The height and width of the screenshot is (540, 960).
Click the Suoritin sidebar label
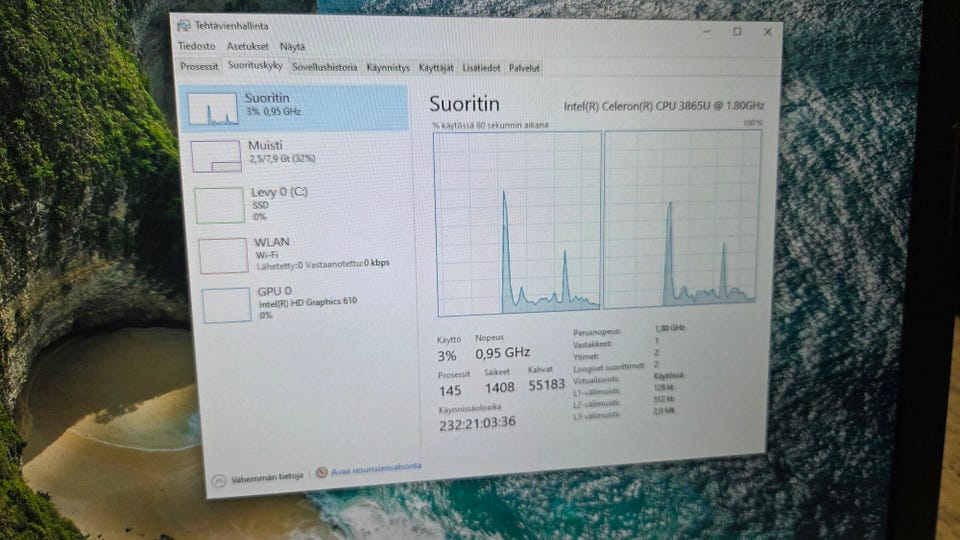[267, 98]
